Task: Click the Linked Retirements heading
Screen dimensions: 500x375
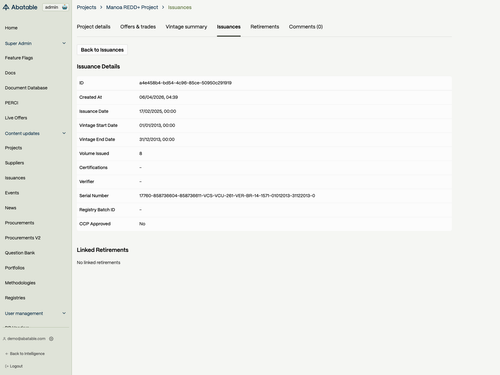Action: coord(103,250)
